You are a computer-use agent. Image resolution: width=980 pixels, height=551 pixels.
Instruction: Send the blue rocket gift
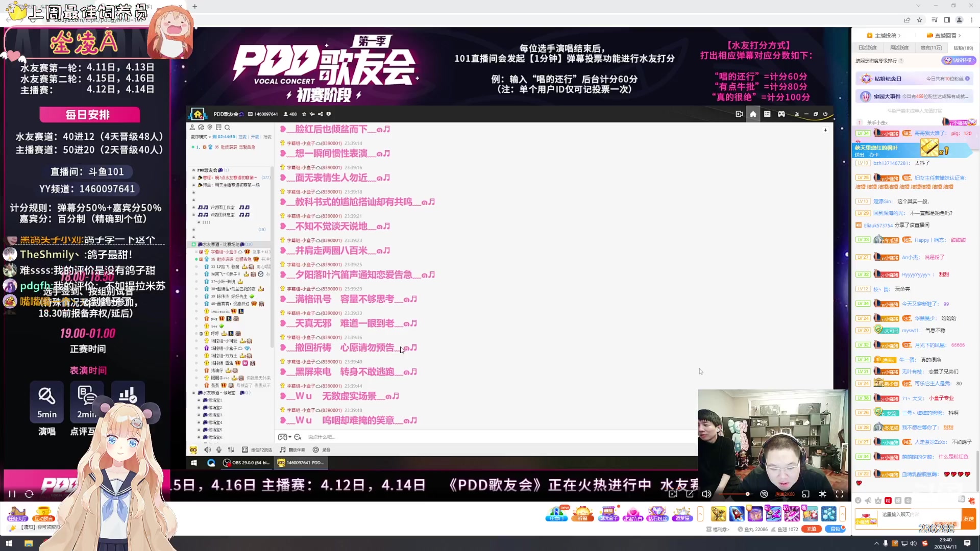pos(737,514)
